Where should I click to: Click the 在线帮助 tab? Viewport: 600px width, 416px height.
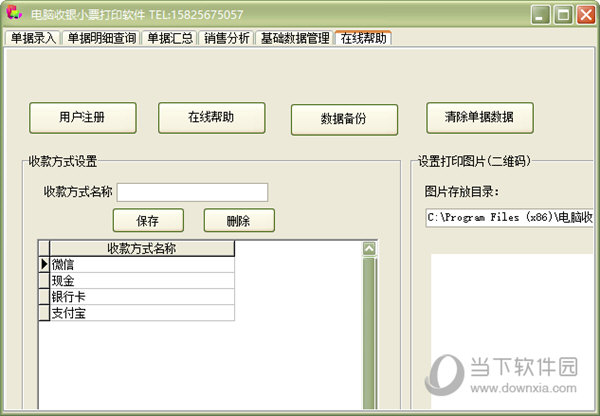363,38
